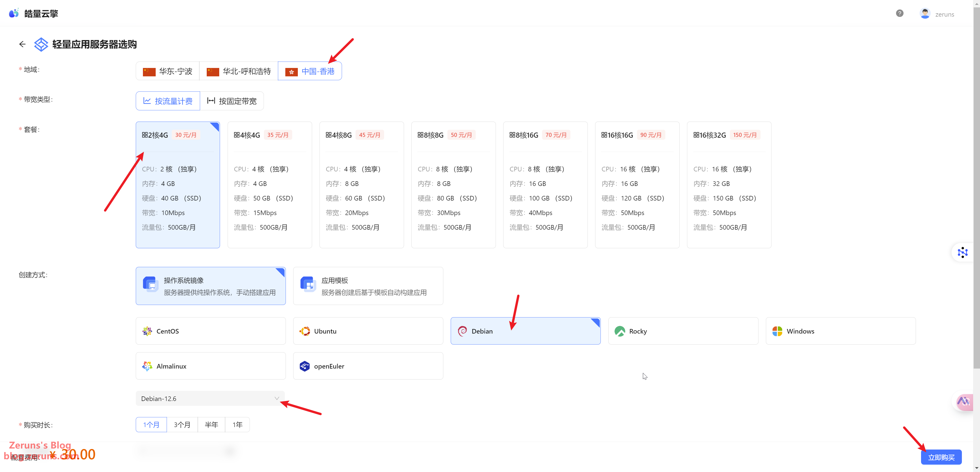Select the Almalinux image

pos(210,366)
